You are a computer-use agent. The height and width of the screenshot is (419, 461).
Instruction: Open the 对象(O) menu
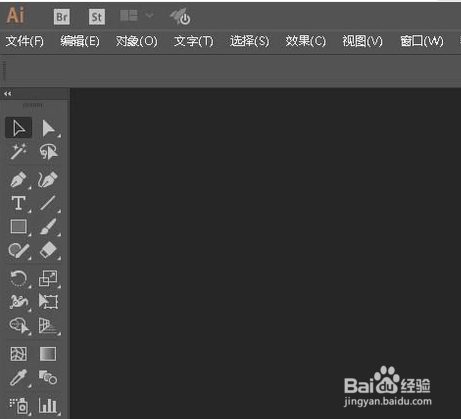(x=136, y=41)
